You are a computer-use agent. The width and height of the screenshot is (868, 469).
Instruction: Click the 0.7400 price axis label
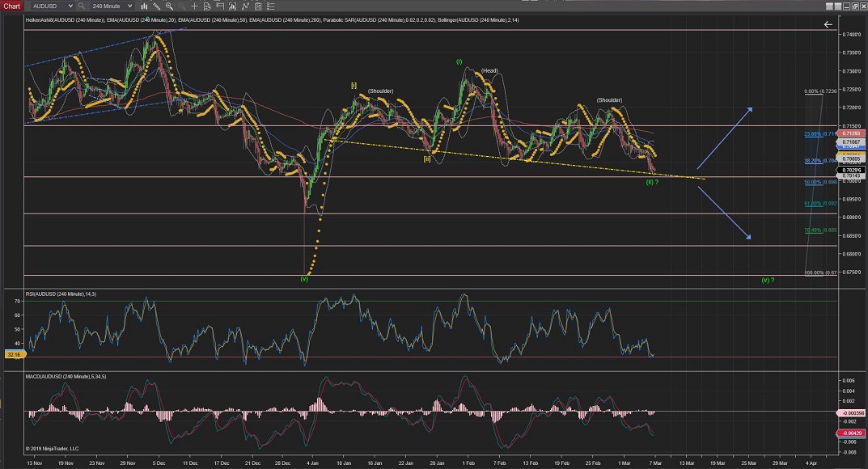pyautogui.click(x=850, y=34)
